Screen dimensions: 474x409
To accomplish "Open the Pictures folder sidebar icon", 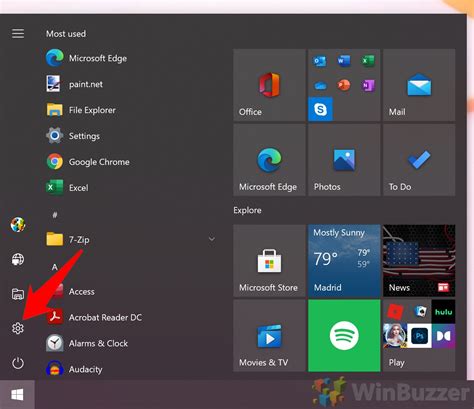I will (18, 294).
